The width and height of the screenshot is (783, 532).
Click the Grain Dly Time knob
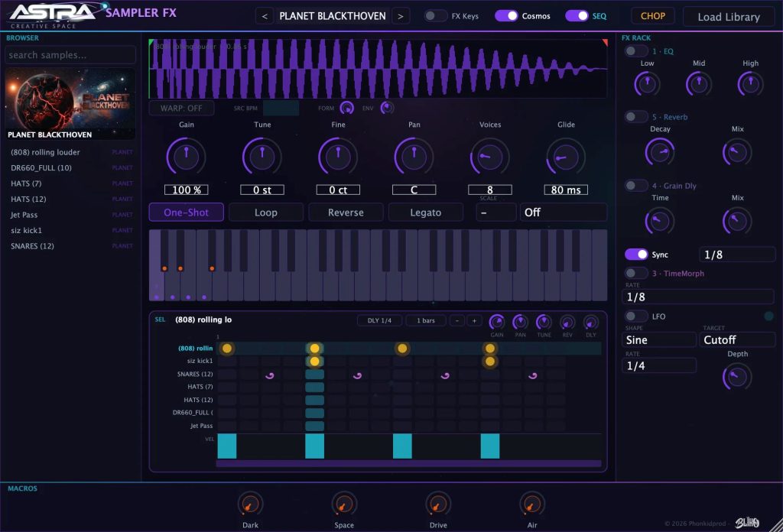coord(660,221)
